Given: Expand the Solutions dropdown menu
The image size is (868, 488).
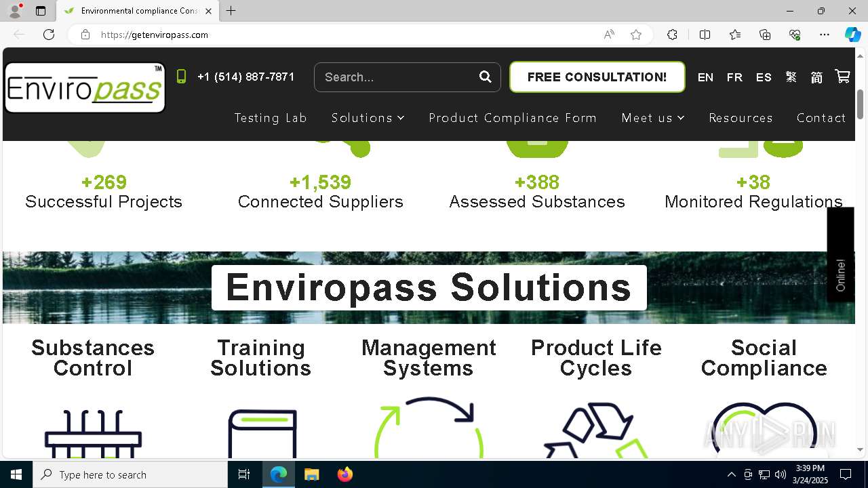Looking at the screenshot, I should (368, 118).
